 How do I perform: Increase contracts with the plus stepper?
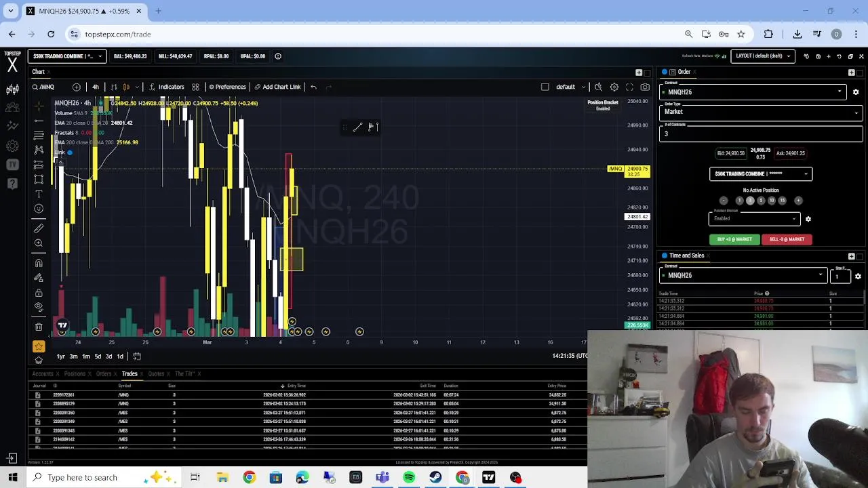(x=798, y=201)
